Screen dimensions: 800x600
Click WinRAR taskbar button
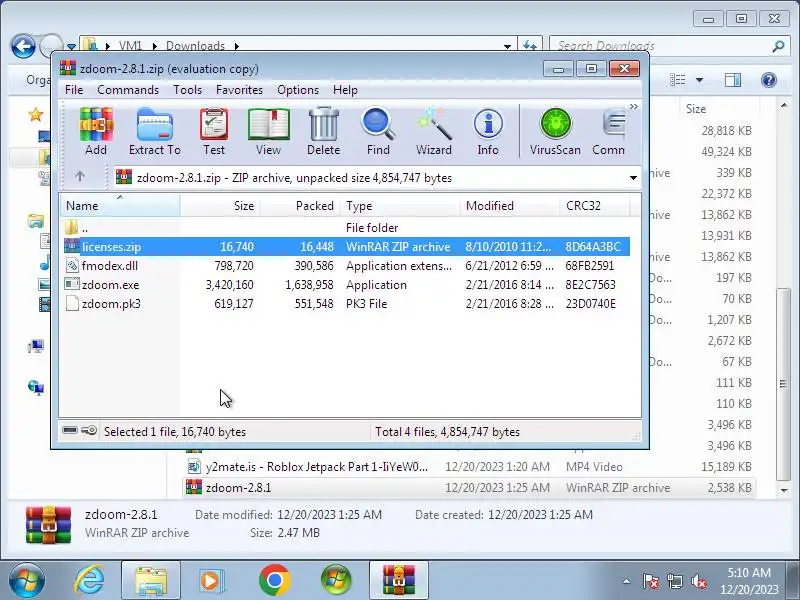398,580
